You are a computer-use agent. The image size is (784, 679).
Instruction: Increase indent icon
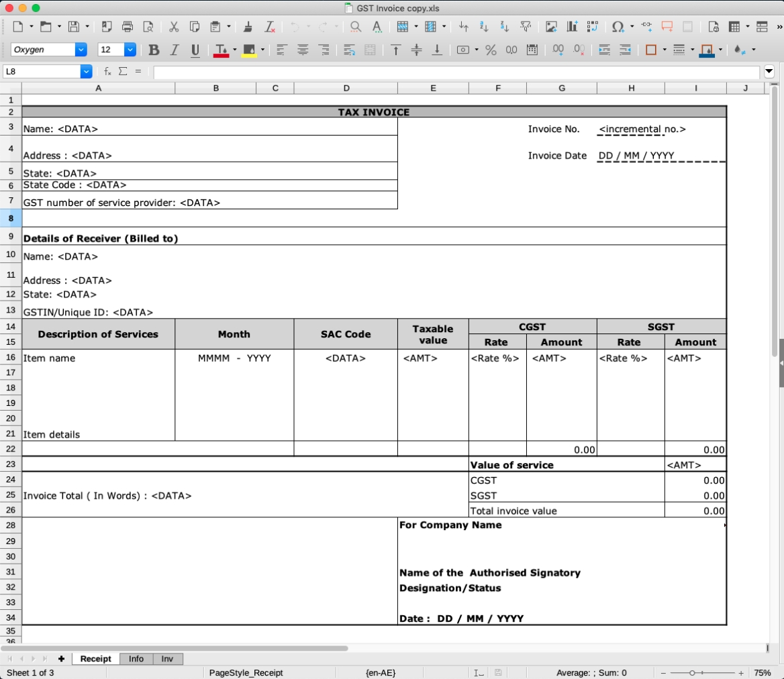click(x=604, y=50)
